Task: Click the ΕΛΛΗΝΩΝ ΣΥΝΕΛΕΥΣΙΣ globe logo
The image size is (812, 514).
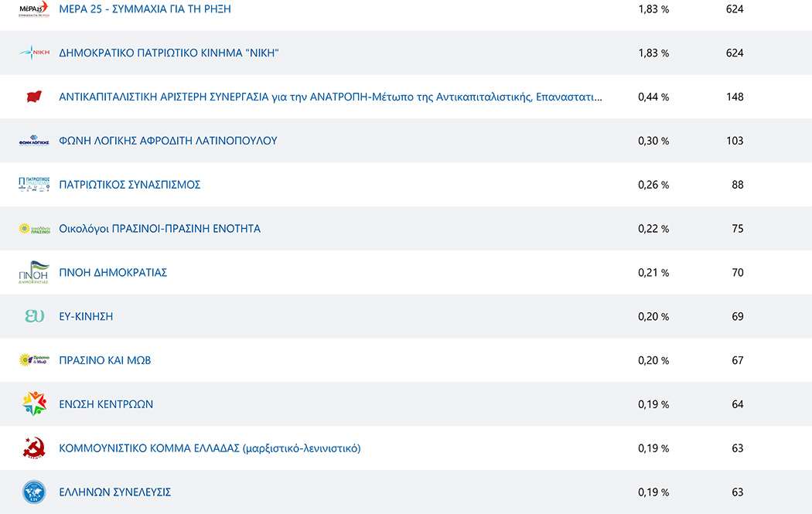Action: tap(34, 492)
